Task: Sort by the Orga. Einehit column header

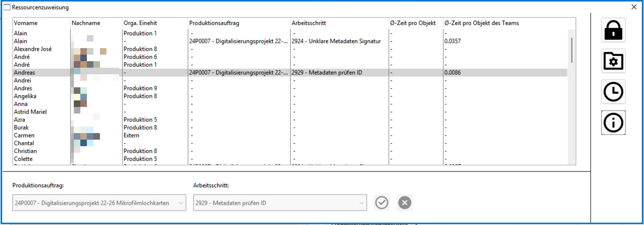Action: point(140,23)
